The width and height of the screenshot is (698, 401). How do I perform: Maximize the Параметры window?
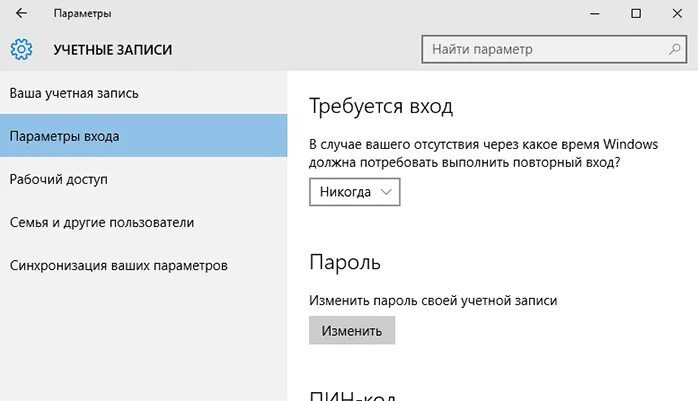click(636, 14)
